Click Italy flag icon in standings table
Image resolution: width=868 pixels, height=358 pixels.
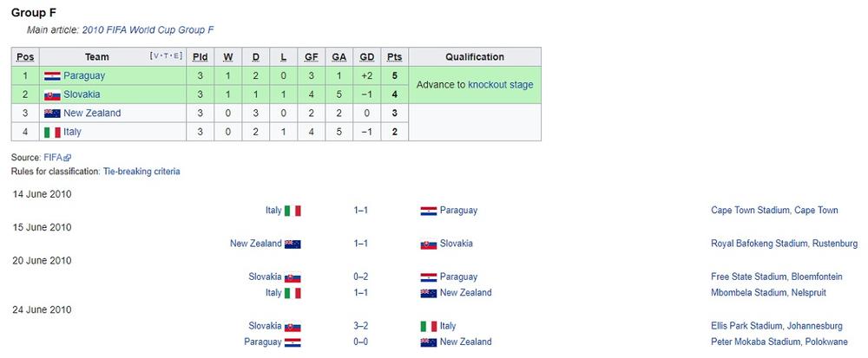pos(51,133)
